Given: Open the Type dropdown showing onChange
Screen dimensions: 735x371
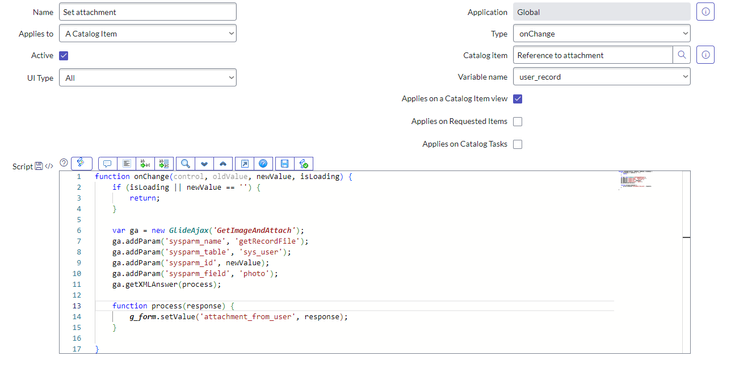Looking at the screenshot, I should (x=601, y=34).
